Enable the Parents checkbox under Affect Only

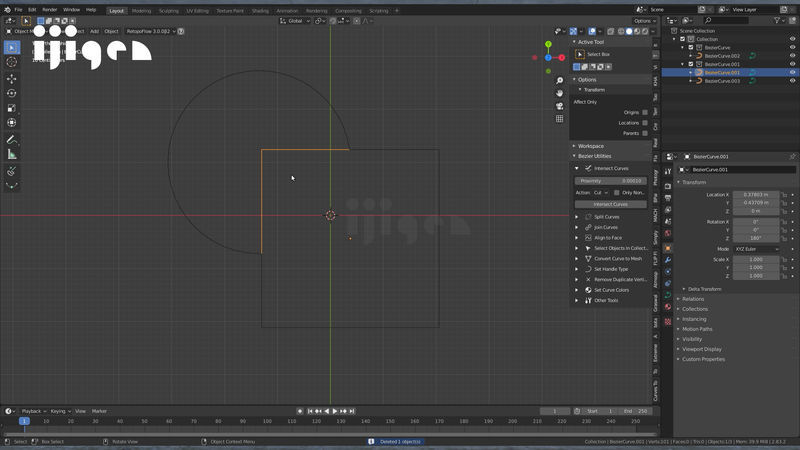(645, 133)
